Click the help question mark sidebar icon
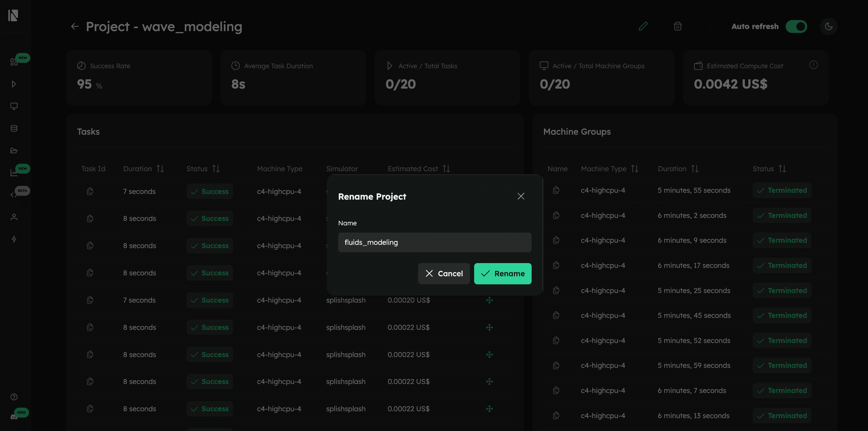This screenshot has height=431, width=868. pos(14,397)
